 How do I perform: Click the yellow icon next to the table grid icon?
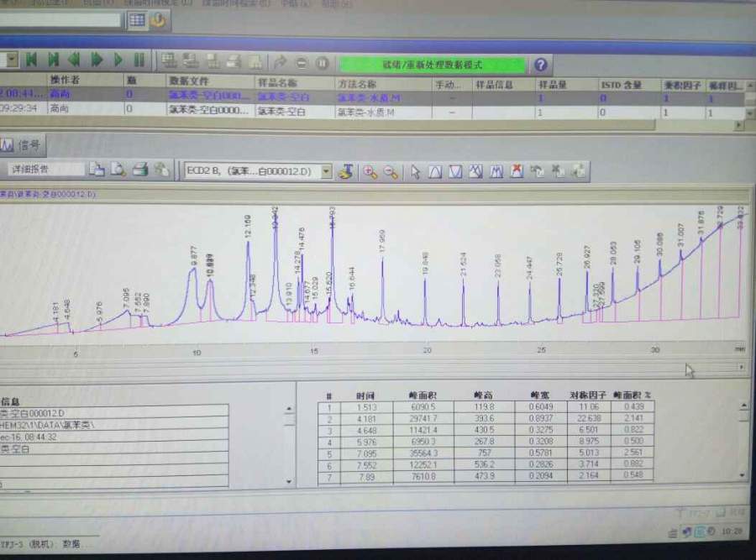(x=158, y=20)
